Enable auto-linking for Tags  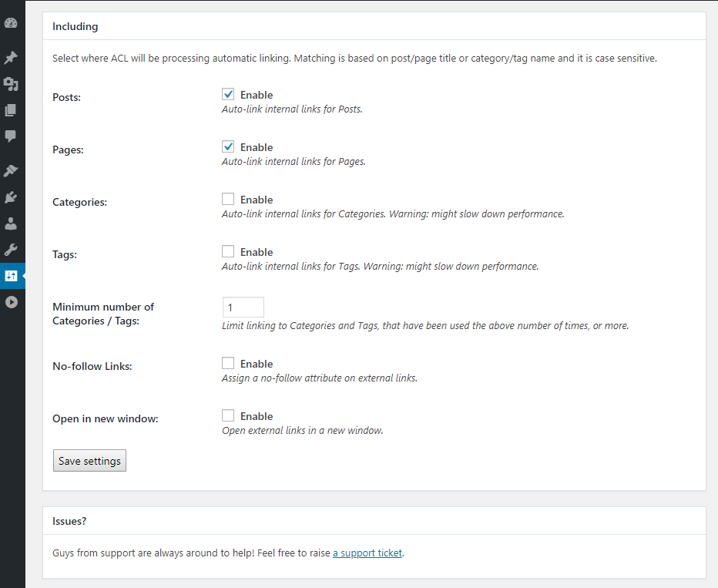[228, 252]
